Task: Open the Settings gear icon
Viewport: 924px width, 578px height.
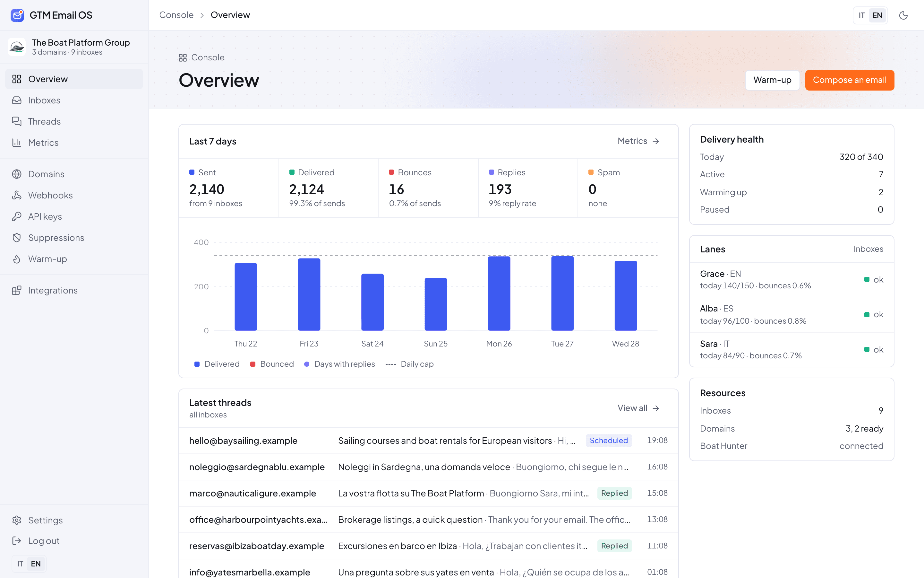Action: tap(16, 520)
